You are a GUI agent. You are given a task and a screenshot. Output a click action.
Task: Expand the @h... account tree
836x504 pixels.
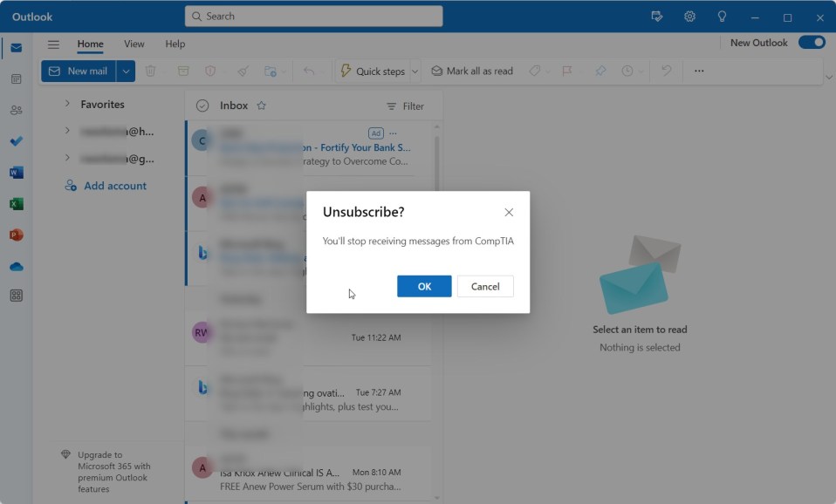coord(67,131)
